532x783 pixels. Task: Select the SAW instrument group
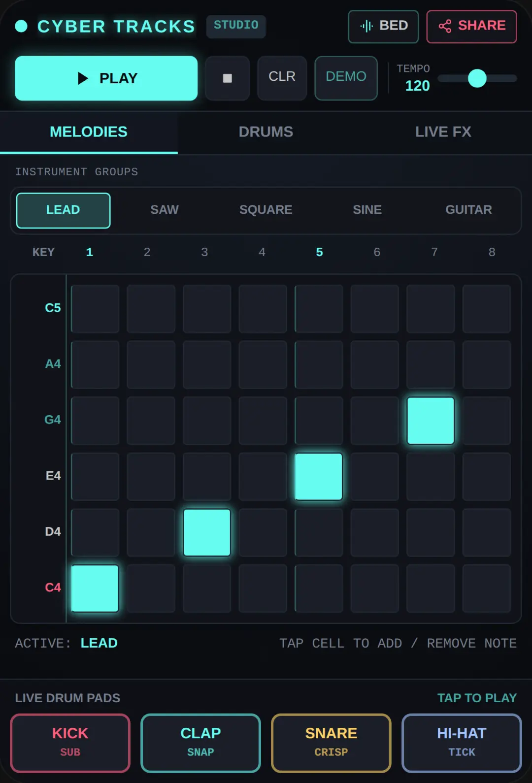click(x=165, y=210)
